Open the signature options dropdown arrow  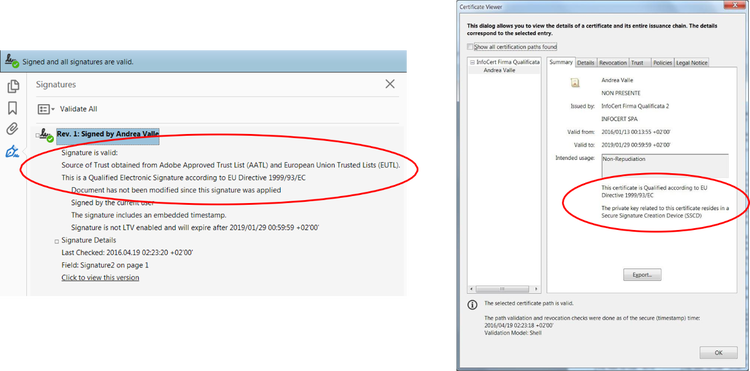53,109
